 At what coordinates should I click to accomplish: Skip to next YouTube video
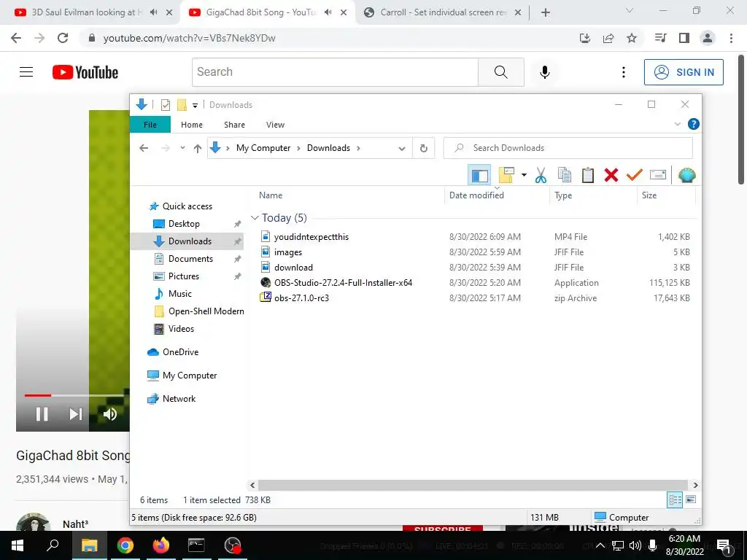click(x=76, y=414)
